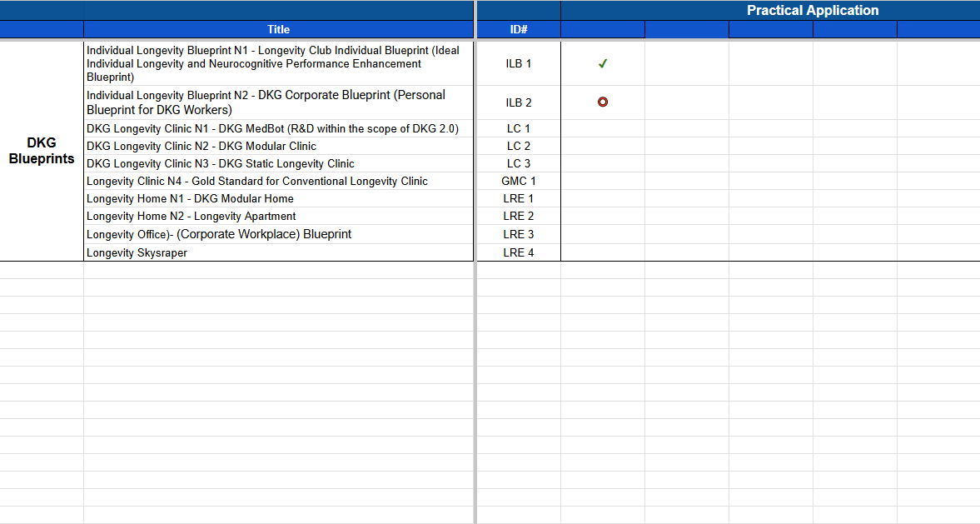Click the GMC 1 ID cell
This screenshot has width=980, height=524.
(x=518, y=181)
